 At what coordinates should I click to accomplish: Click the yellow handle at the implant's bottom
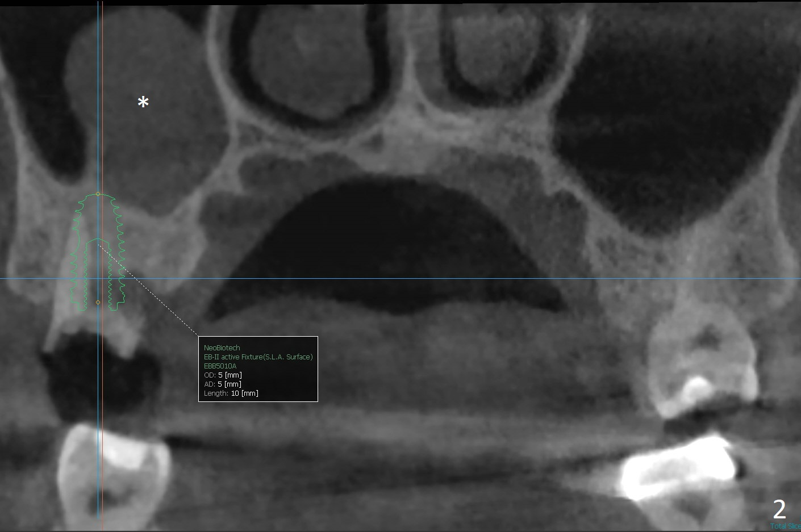click(x=98, y=302)
